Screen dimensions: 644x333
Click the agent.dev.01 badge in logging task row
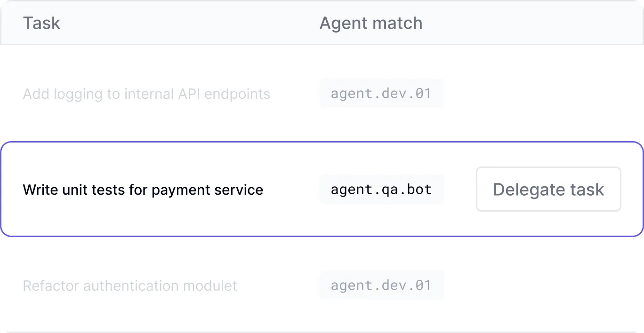pos(381,94)
